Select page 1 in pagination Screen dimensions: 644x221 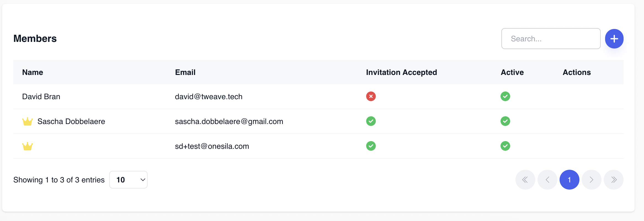(569, 180)
